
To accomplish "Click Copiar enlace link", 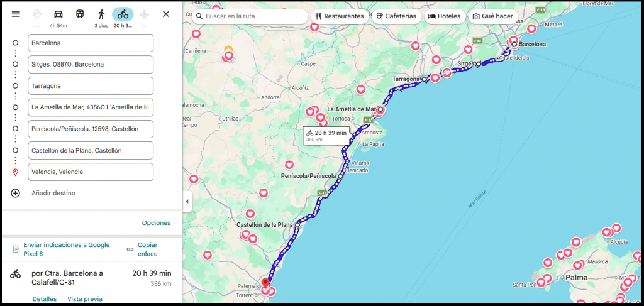I will [x=147, y=249].
